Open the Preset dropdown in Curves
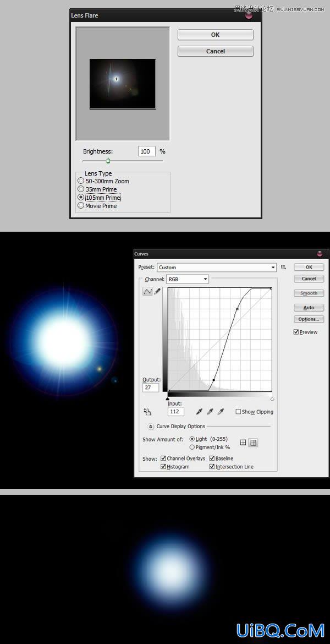This screenshot has width=330, height=644. 217,268
